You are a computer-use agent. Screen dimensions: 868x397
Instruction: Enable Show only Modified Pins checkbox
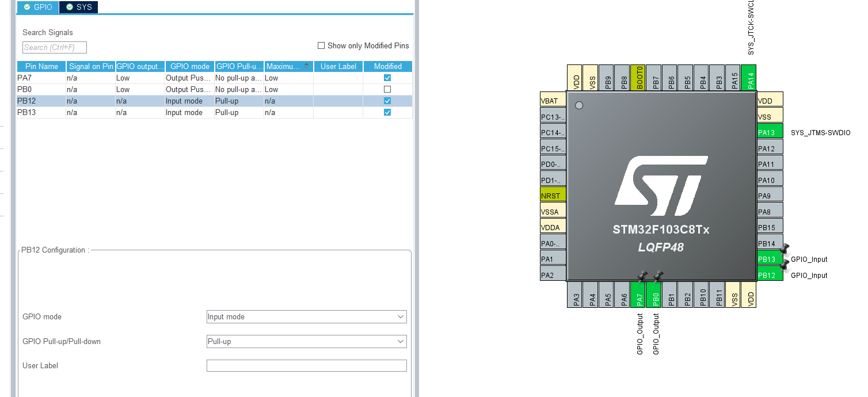tap(321, 45)
